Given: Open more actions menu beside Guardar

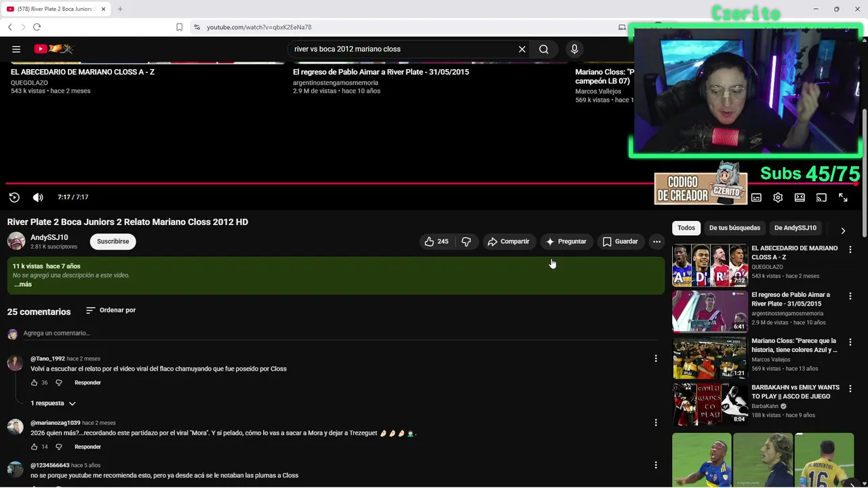Looking at the screenshot, I should click(x=656, y=241).
